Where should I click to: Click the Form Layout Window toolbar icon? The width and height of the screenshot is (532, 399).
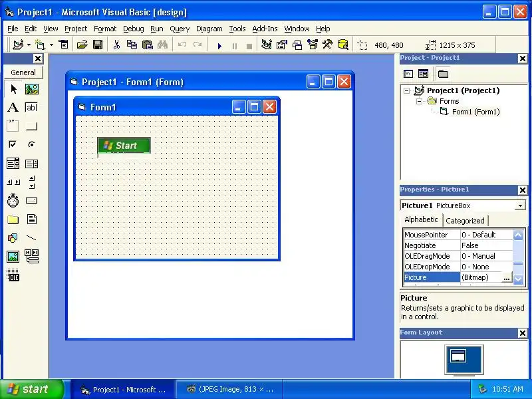point(297,45)
